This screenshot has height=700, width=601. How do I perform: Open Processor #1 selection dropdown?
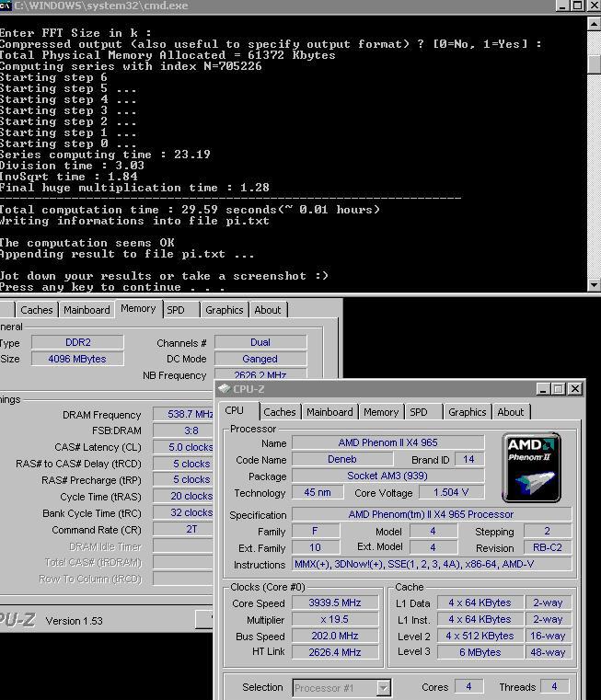point(384,688)
